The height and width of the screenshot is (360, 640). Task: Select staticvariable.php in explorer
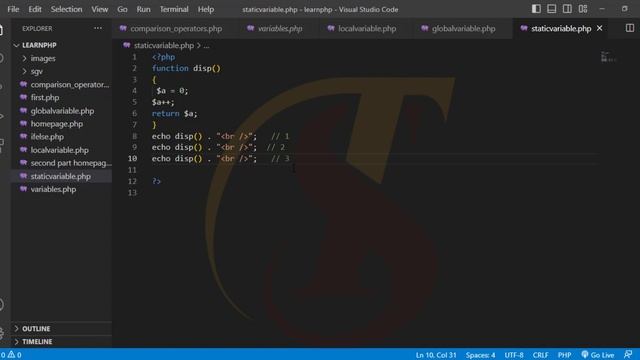click(60, 176)
